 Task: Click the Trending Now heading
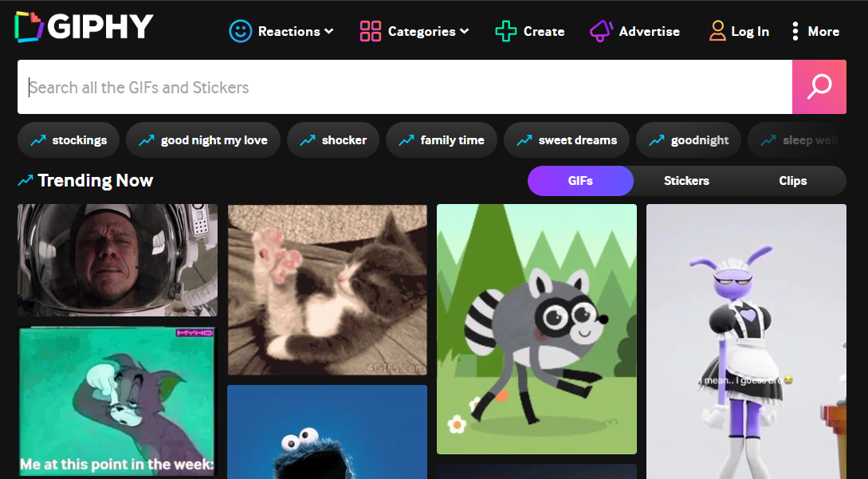point(95,181)
